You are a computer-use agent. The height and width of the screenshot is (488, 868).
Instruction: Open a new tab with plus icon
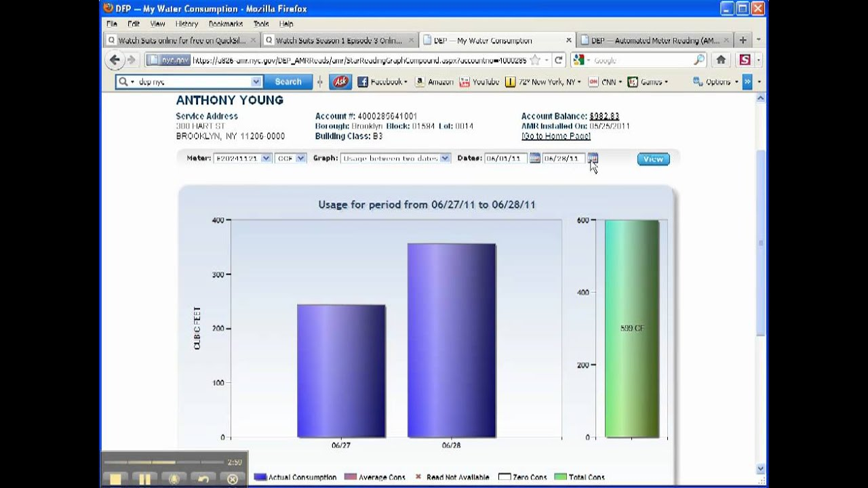pos(743,41)
